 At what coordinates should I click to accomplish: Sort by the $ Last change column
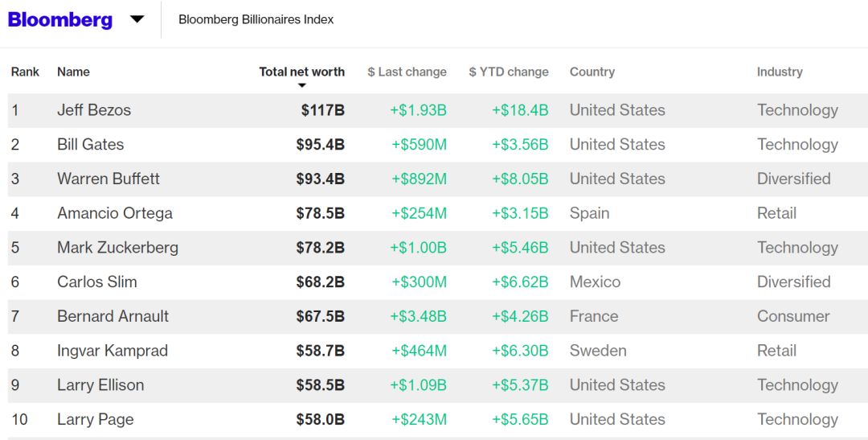coord(407,72)
